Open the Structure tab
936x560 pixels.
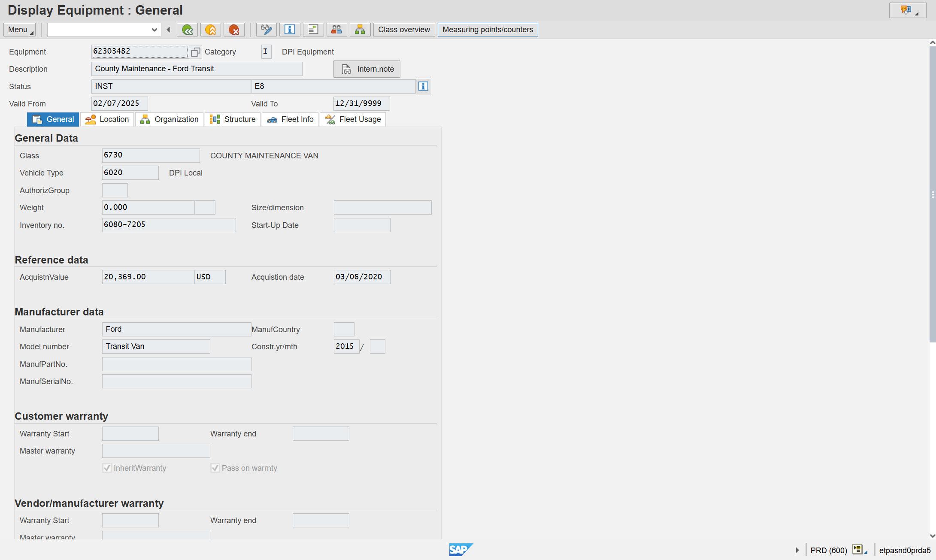coord(233,119)
